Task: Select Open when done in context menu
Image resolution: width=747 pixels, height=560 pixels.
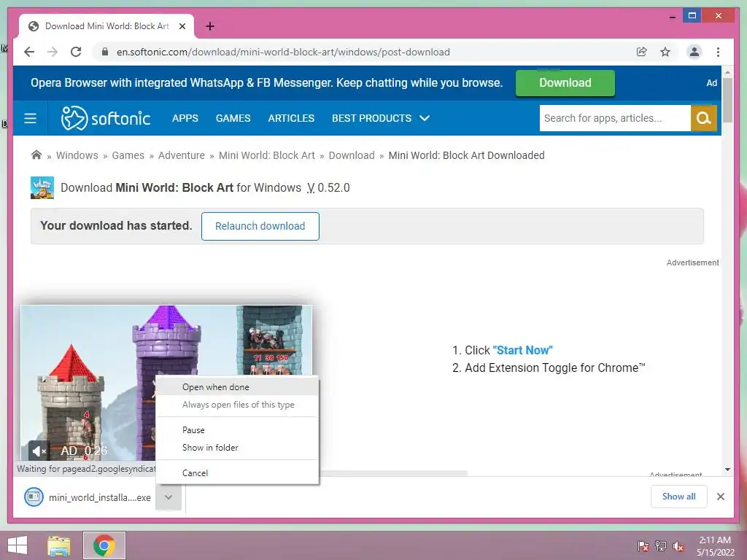Action: 237,387
